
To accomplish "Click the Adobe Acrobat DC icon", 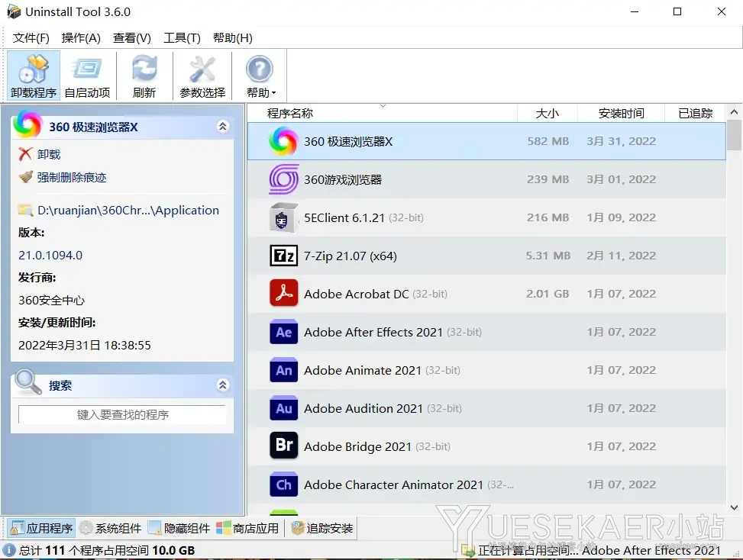I will click(x=283, y=293).
